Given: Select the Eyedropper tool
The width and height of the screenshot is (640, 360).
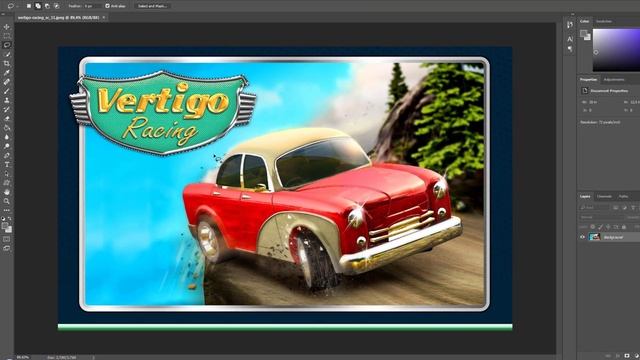Looking at the screenshot, I should coord(7,73).
